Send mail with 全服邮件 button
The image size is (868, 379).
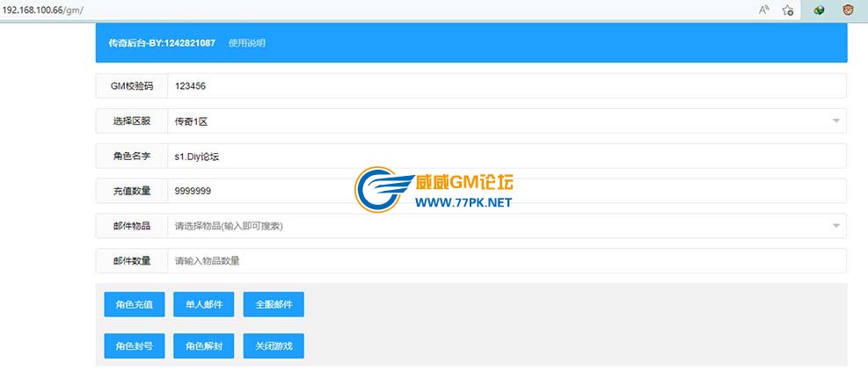(x=274, y=305)
